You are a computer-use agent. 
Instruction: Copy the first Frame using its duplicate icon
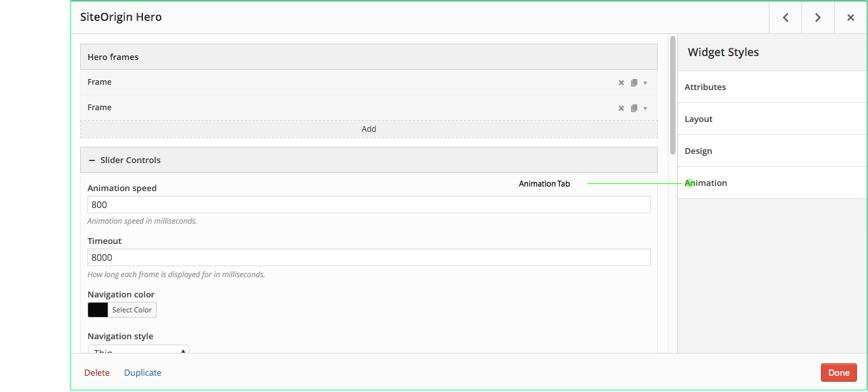pos(634,83)
